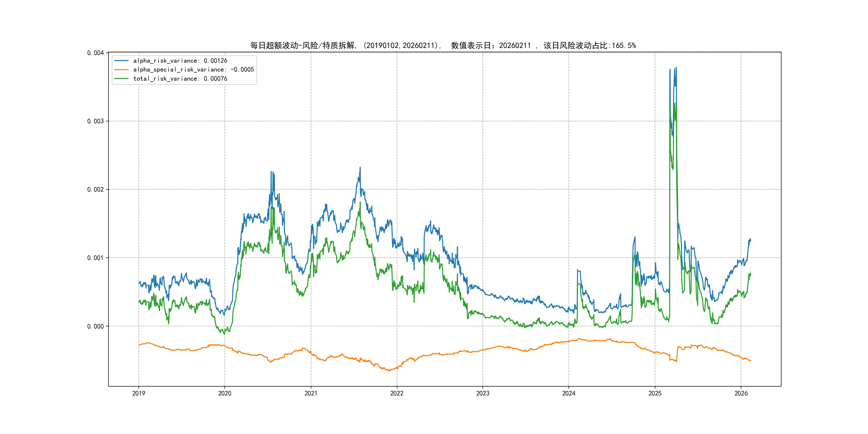Screen dimensions: 868x434
Task: Click the 2023 x-axis tick label
Action: (482, 393)
